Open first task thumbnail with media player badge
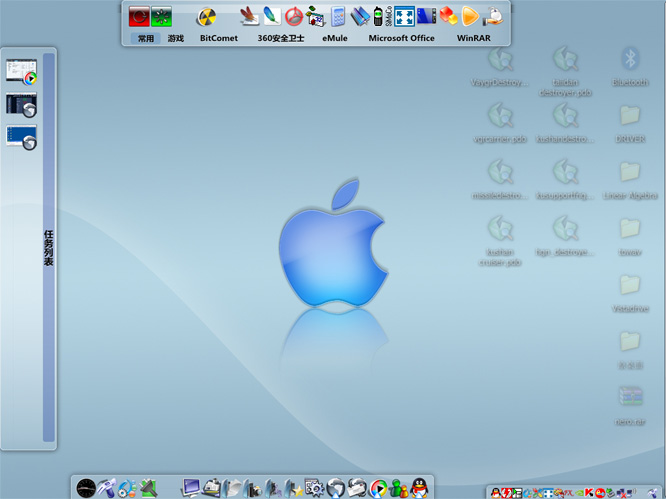The width and height of the screenshot is (666, 499). pos(22,71)
